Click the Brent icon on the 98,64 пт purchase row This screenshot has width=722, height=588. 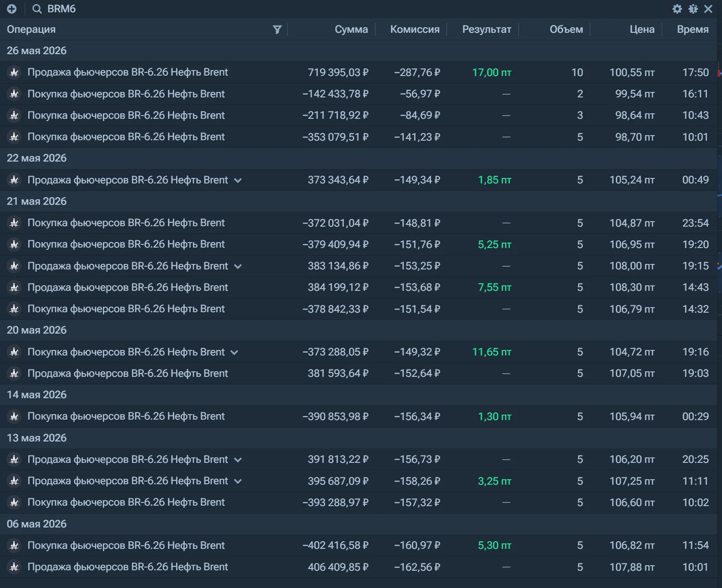pos(15,116)
